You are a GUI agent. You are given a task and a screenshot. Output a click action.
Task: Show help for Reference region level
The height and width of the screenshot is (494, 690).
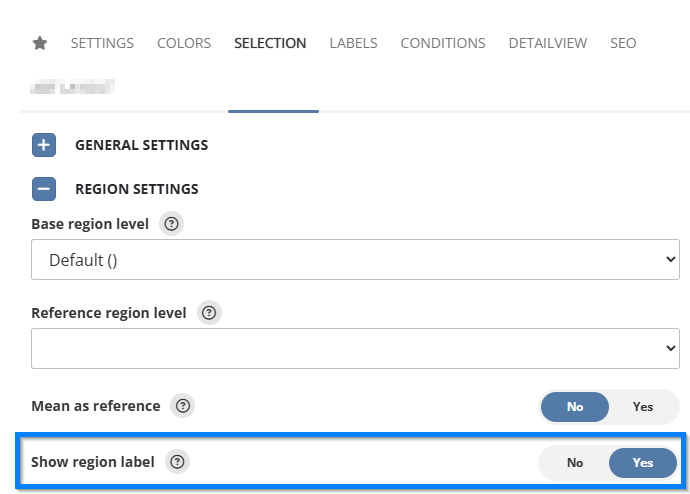pyautogui.click(x=209, y=313)
